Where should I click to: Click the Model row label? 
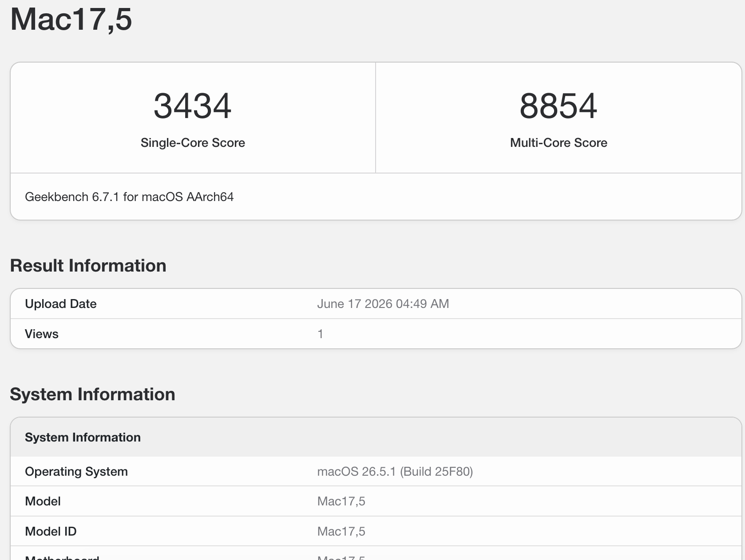[x=43, y=501]
